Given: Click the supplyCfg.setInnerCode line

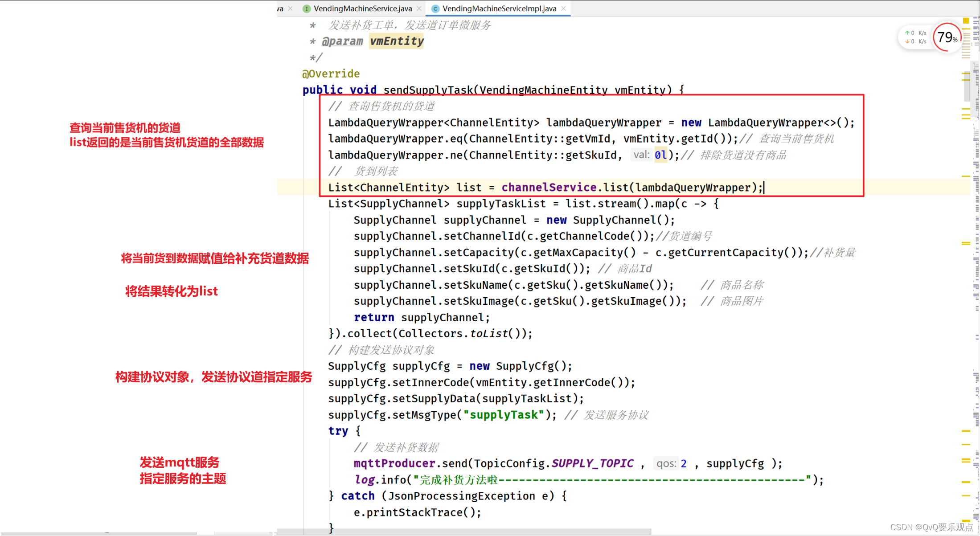Looking at the screenshot, I should (x=482, y=382).
